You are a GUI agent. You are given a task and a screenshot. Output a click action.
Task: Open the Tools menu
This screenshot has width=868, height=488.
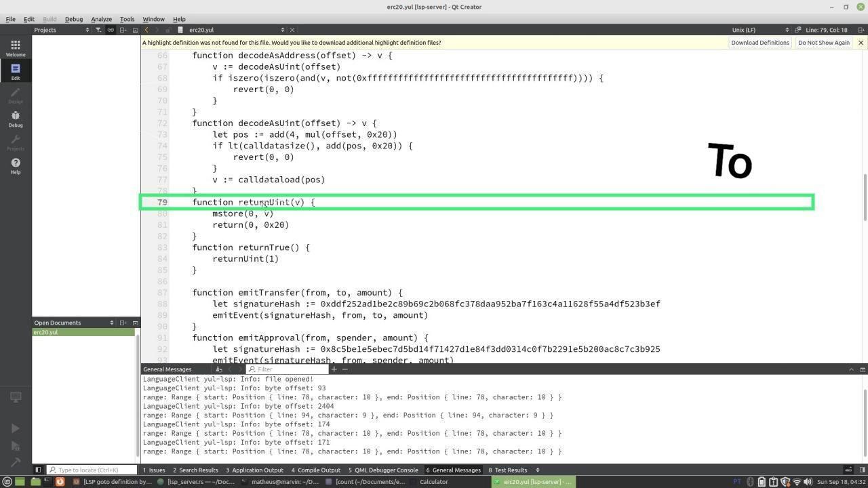(127, 19)
